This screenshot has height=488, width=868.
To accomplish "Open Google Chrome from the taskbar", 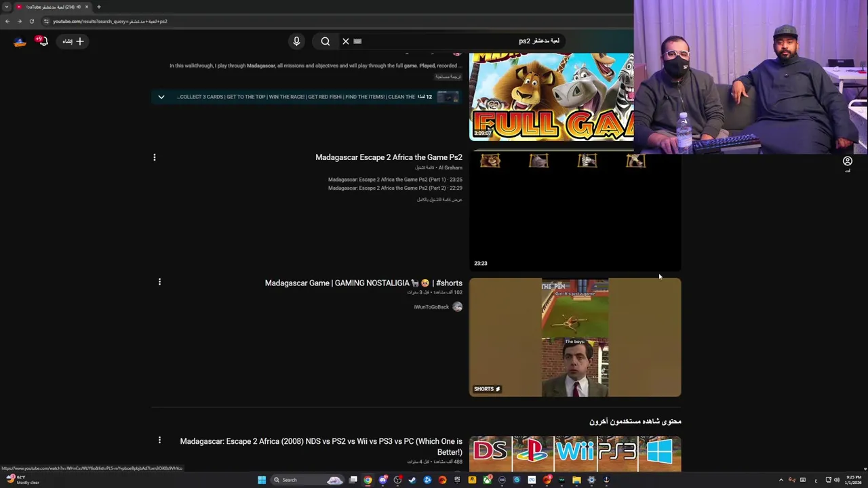I will point(368,480).
